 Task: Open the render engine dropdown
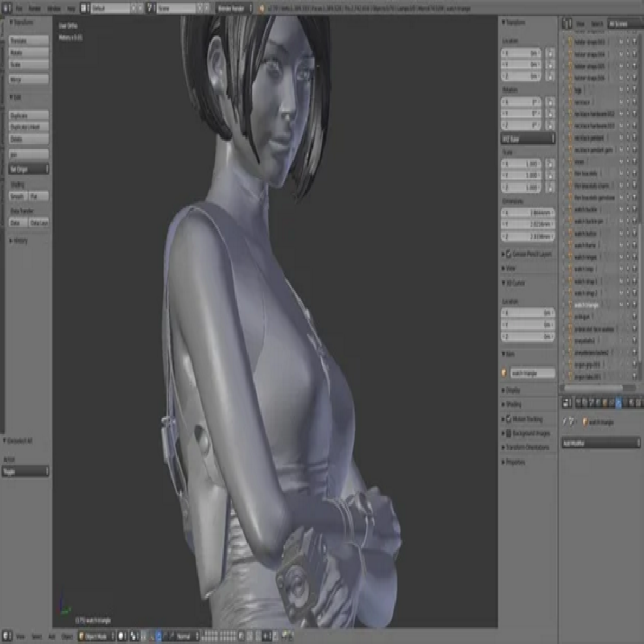[x=233, y=8]
